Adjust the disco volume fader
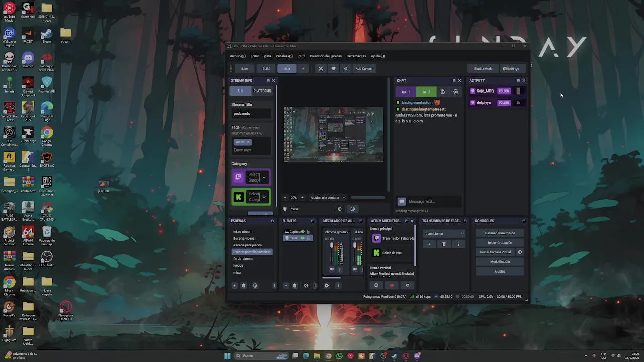 coord(355,246)
